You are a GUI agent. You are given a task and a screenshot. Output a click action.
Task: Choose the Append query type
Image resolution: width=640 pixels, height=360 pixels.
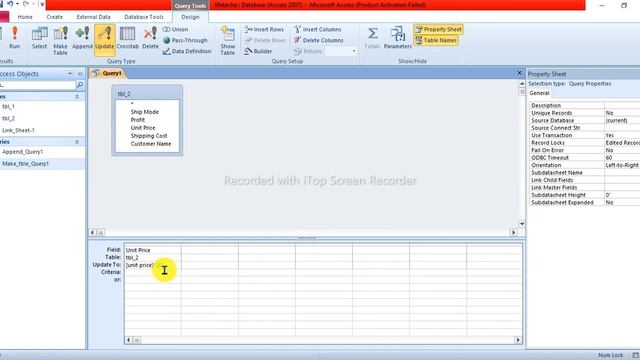pos(82,38)
